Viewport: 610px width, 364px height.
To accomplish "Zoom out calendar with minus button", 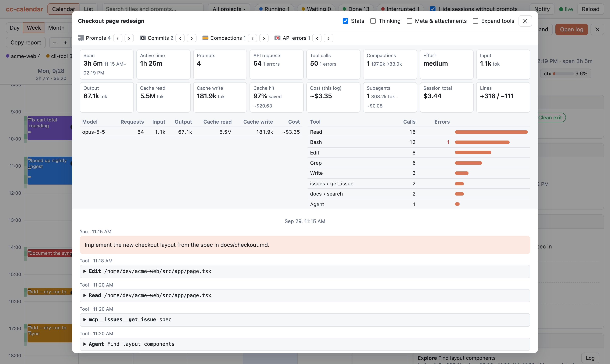I will [55, 43].
